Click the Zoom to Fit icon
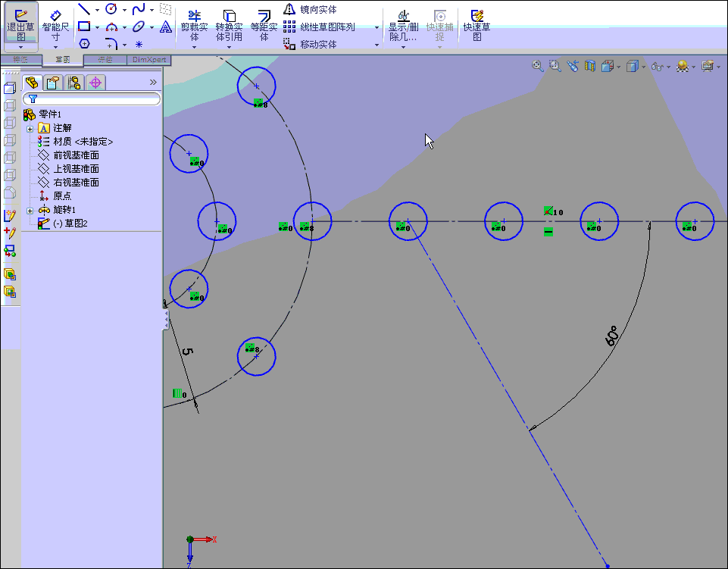 537,66
